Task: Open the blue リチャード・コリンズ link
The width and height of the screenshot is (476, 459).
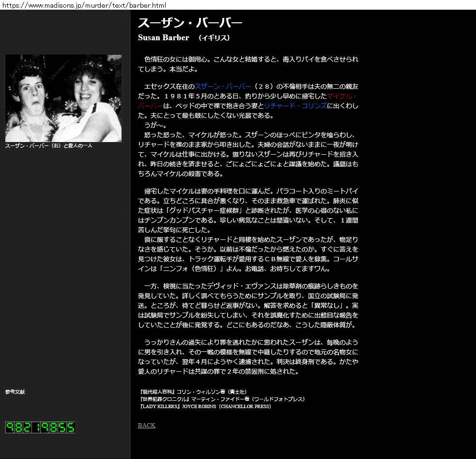Action: 295,106
